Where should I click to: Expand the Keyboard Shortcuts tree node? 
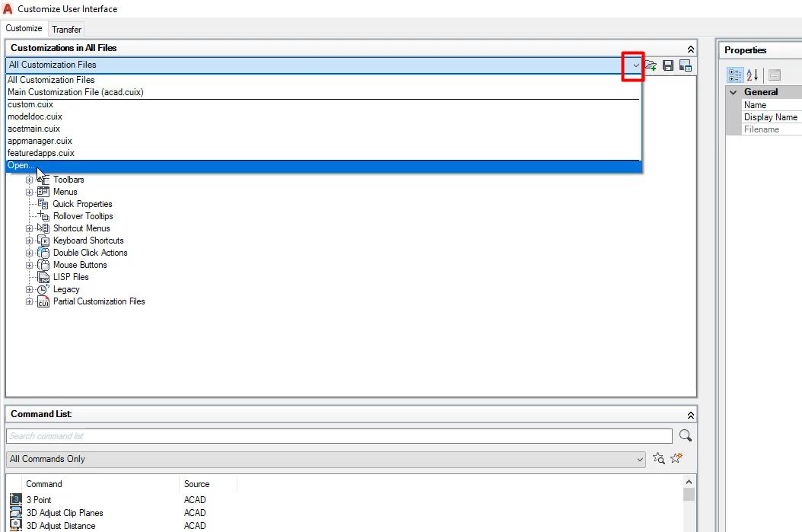(x=28, y=241)
